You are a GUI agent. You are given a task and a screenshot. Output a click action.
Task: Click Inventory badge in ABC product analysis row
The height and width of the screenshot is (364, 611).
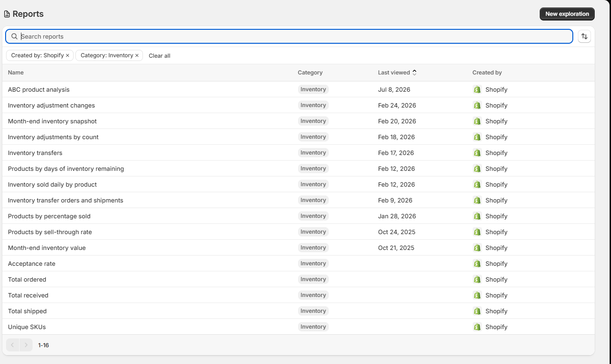313,89
